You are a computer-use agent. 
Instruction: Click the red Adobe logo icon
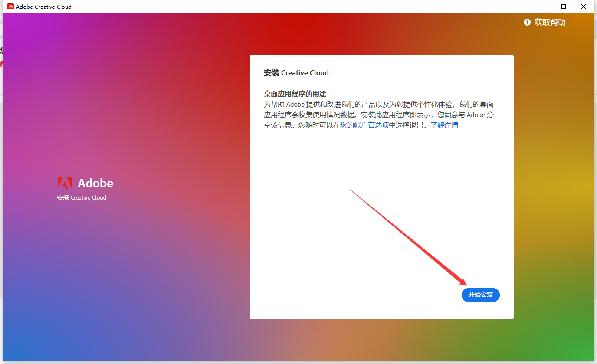[x=65, y=183]
